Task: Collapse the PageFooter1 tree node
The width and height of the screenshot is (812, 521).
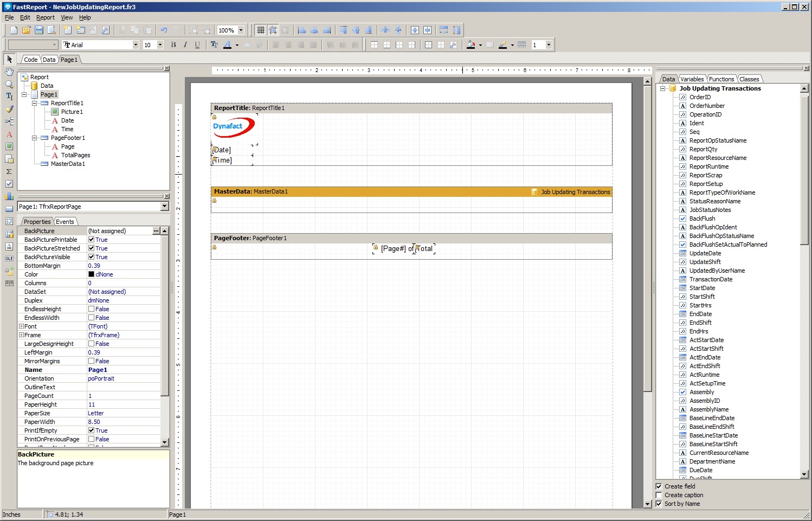Action: pos(34,138)
